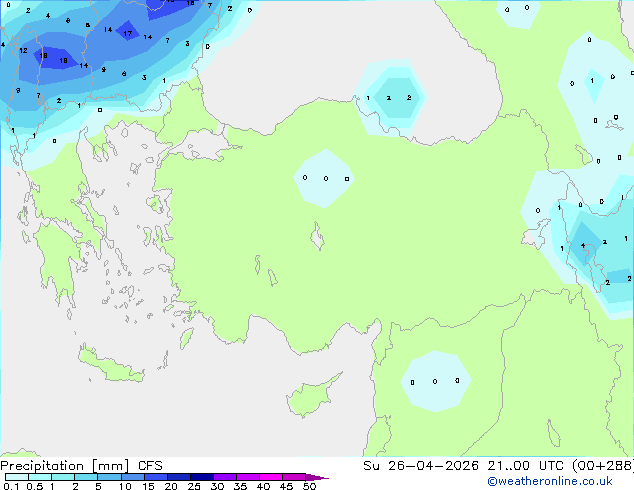Click the '0.5' legend scale label
The height and width of the screenshot is (490, 634).
pos(35,486)
